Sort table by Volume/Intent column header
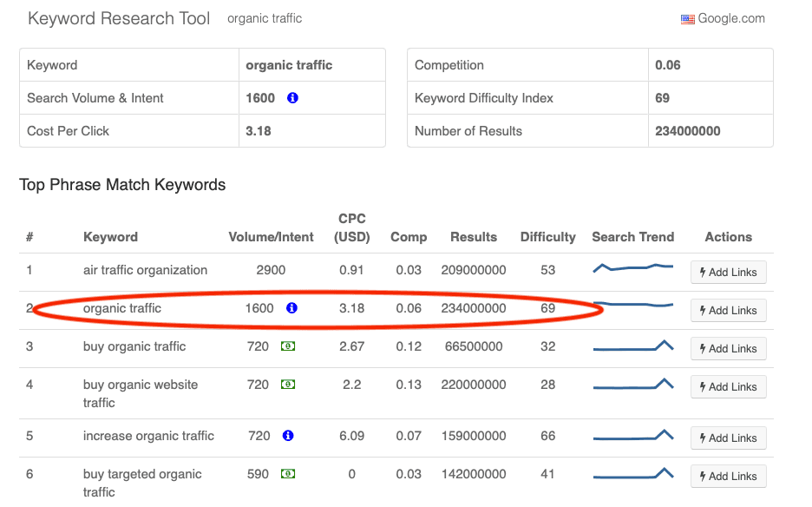 coord(271,237)
